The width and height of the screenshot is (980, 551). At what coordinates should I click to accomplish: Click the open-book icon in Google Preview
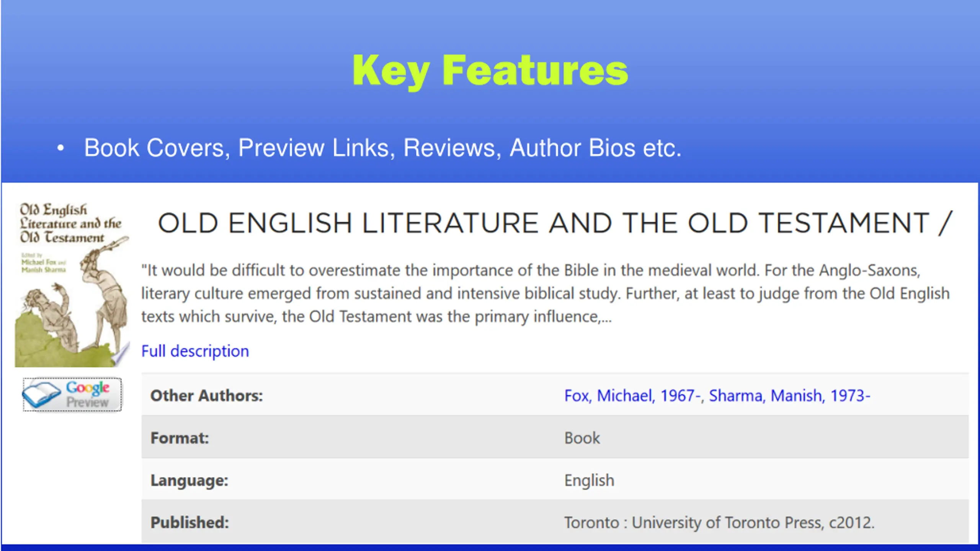pos(41,395)
